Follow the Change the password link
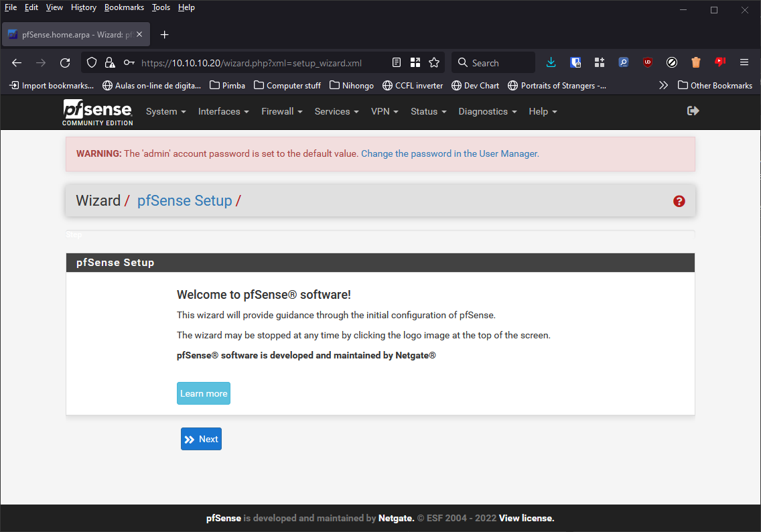 click(449, 153)
